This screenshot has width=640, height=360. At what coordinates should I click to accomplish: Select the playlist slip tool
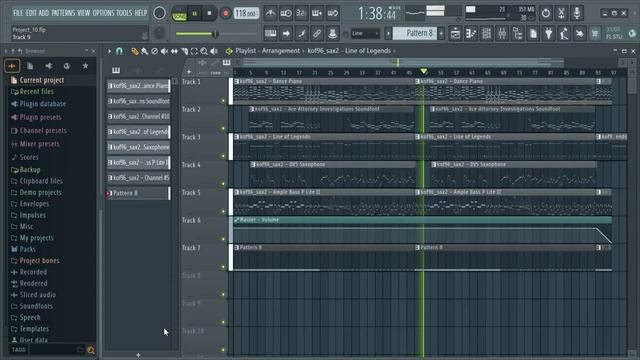[x=174, y=51]
